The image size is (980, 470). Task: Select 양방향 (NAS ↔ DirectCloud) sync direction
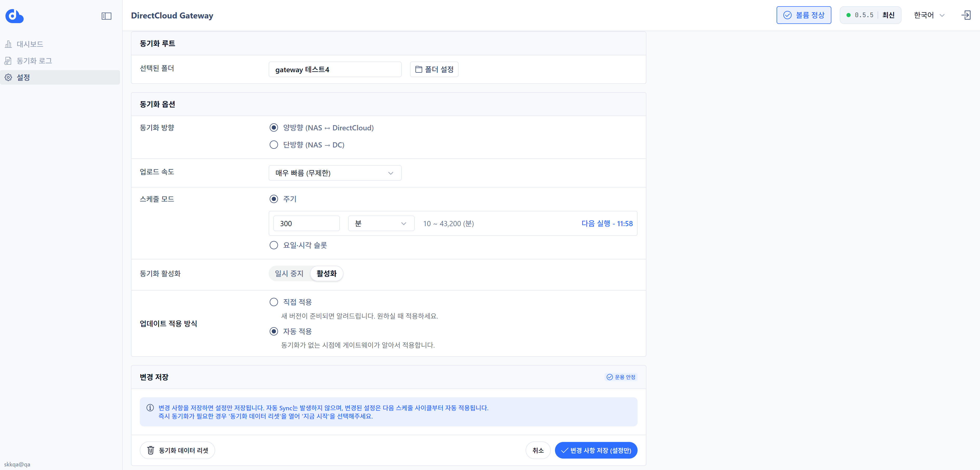click(x=274, y=128)
